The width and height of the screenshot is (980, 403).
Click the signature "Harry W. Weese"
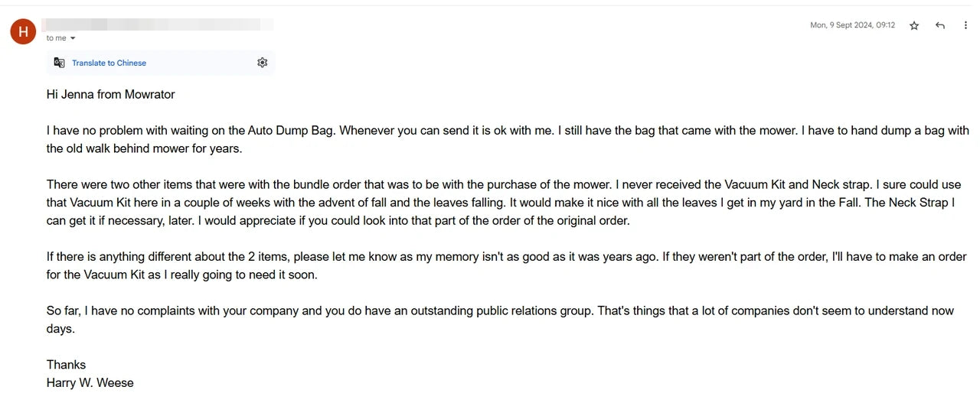pyautogui.click(x=90, y=382)
